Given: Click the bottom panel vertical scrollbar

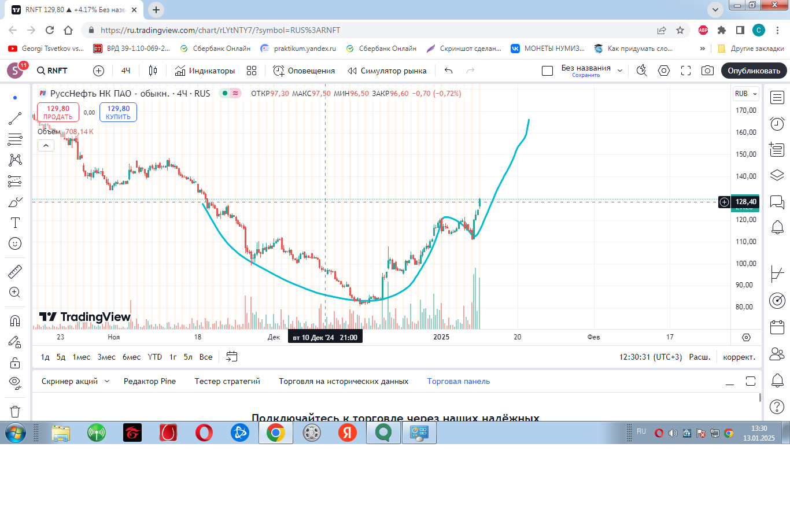Looking at the screenshot, I should (x=759, y=397).
